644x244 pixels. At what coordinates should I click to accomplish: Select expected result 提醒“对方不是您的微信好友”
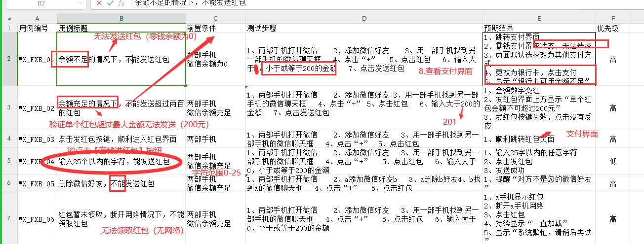[539, 183]
